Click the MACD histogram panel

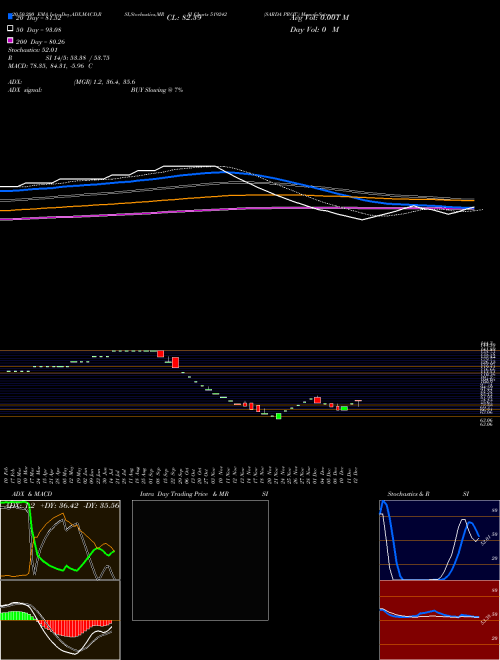click(60, 620)
